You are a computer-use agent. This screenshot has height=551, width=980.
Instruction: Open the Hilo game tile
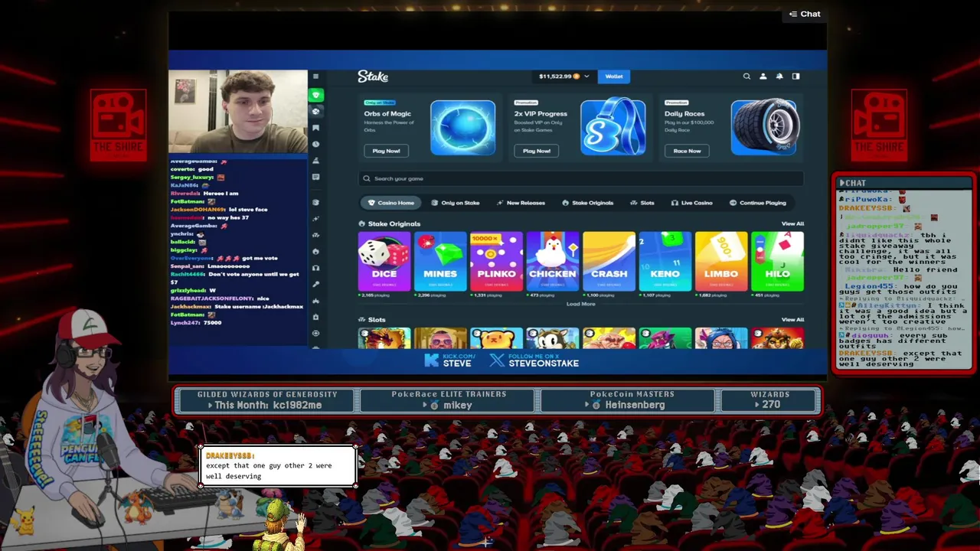pyautogui.click(x=777, y=262)
